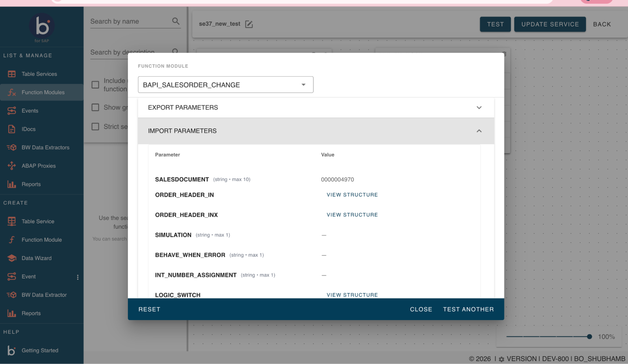628x364 pixels.
Task: Click the version settings gear icon
Action: [x=501, y=359]
